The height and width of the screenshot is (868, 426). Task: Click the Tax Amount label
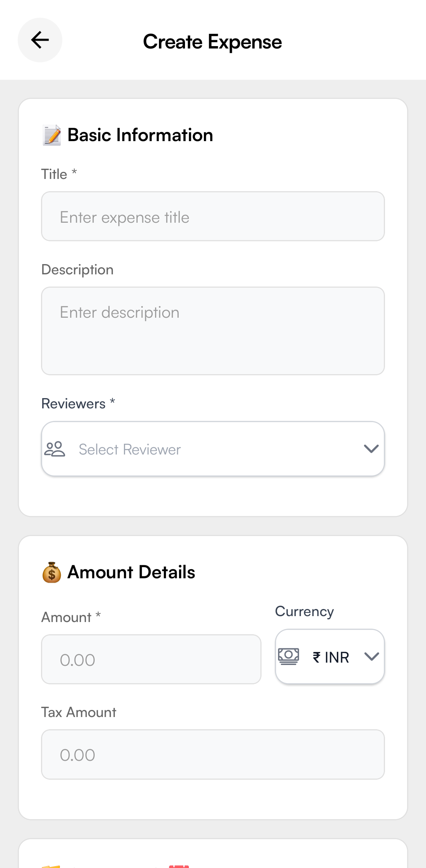point(78,712)
